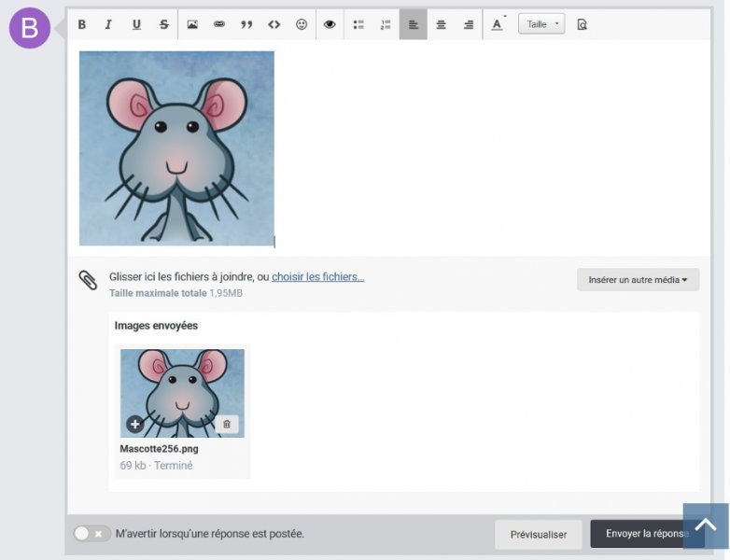
Task: Toggle bold formatting in the editor
Action: coord(82,24)
